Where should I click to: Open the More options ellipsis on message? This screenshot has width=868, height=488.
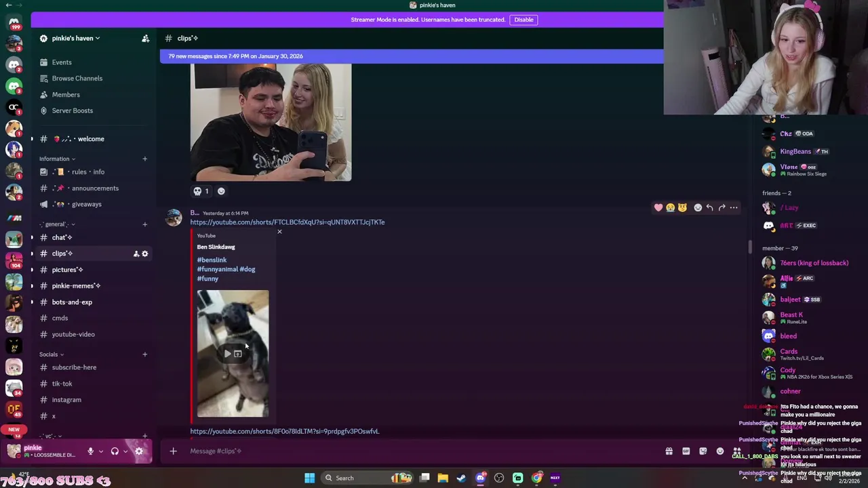point(734,207)
